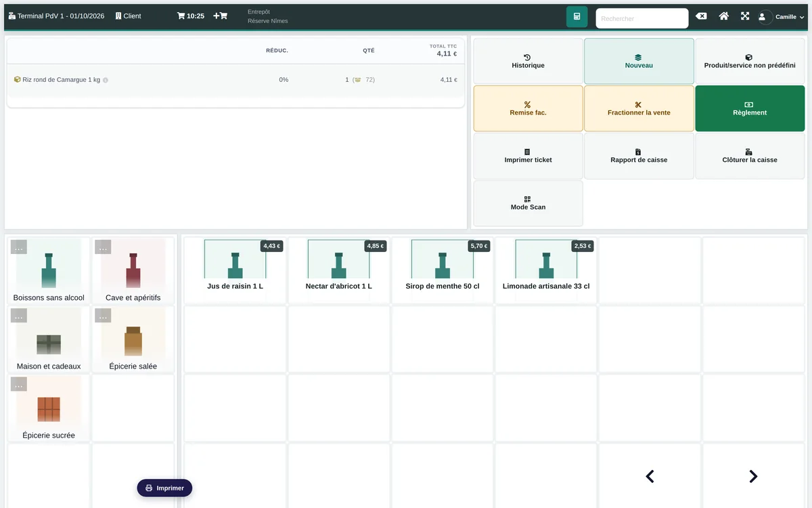Screen dimensions: 812x508
Task: Click the 5,70 € price tag
Action: 479,246
